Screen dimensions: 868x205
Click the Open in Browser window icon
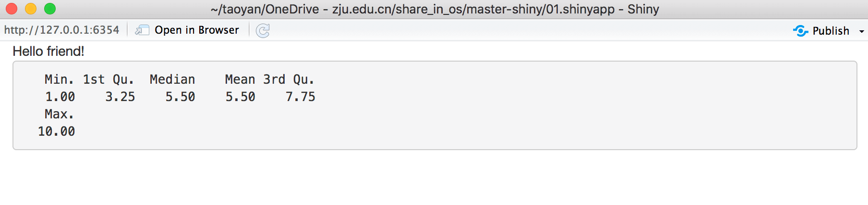click(x=142, y=30)
